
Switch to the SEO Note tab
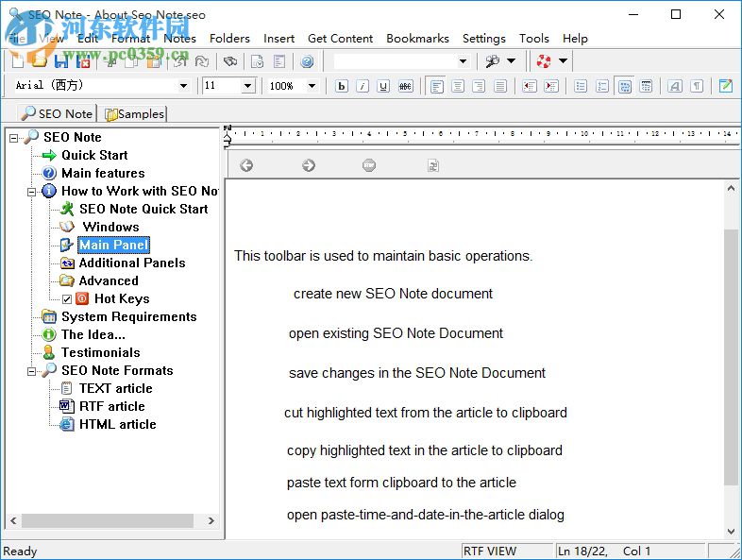[57, 113]
